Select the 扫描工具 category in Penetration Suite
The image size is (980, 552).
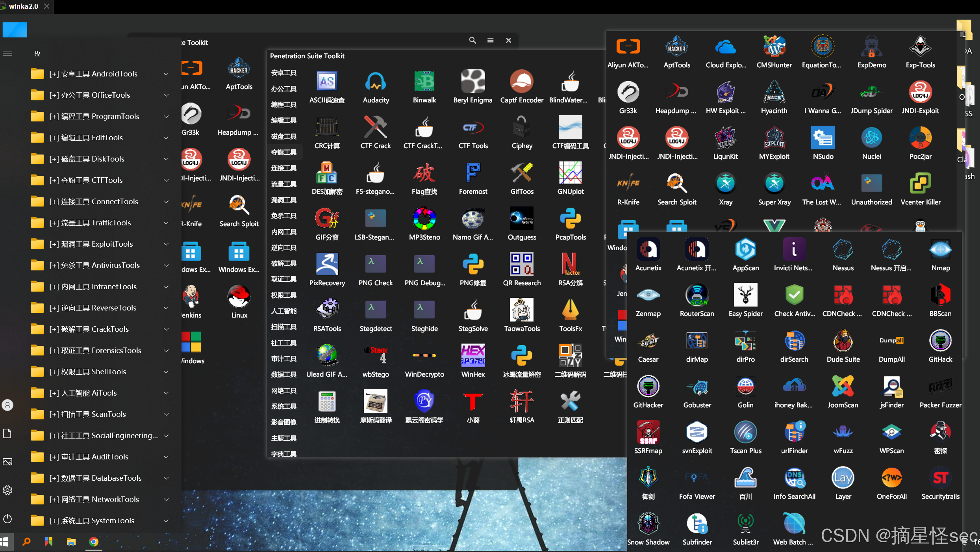pyautogui.click(x=284, y=327)
